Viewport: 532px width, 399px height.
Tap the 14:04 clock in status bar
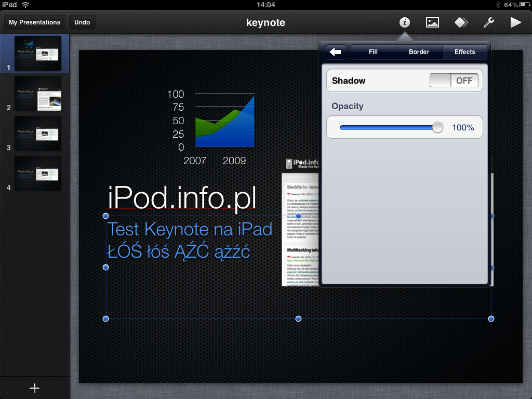[266, 5]
